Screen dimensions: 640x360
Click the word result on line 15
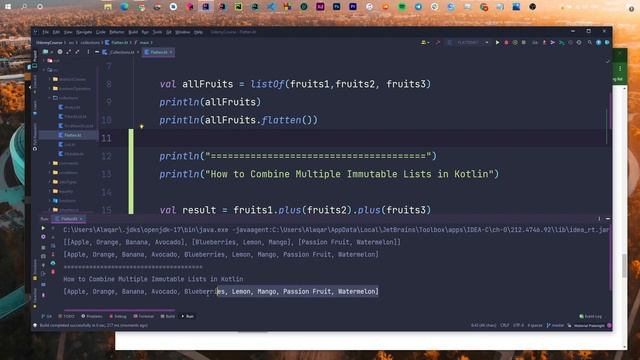(x=199, y=210)
